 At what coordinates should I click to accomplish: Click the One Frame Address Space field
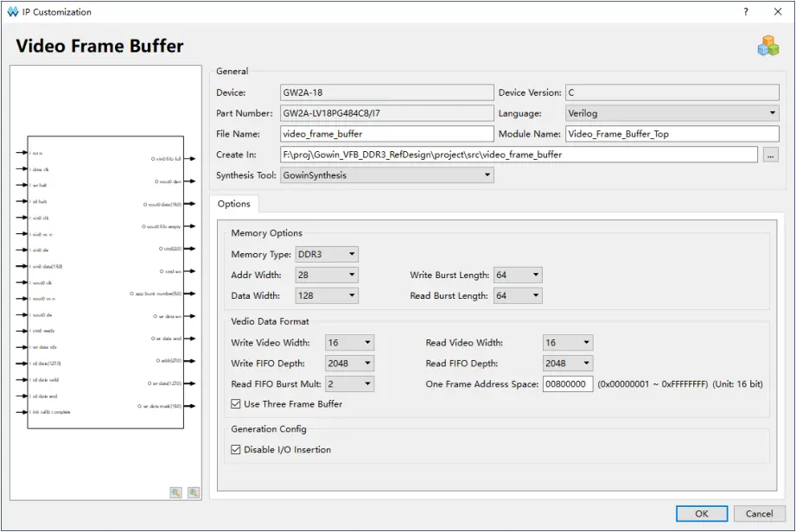coord(568,384)
